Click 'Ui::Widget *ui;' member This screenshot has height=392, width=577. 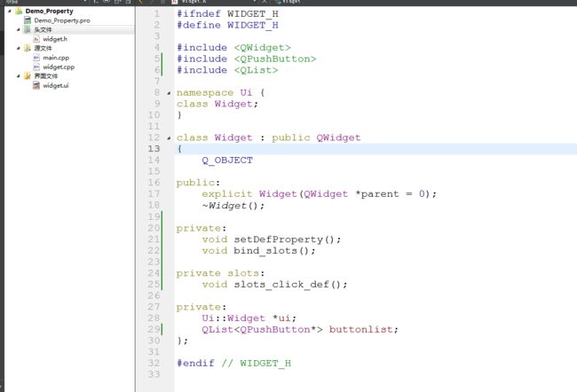coord(249,318)
